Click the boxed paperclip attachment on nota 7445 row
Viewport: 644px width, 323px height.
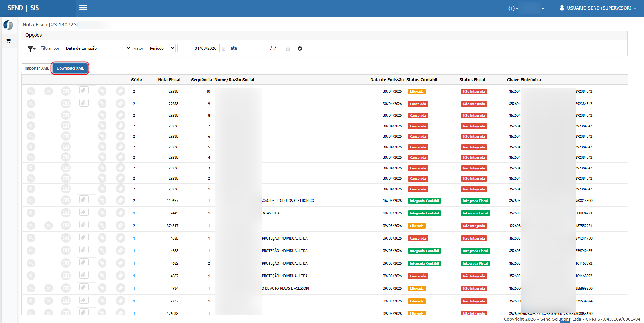[x=84, y=212]
